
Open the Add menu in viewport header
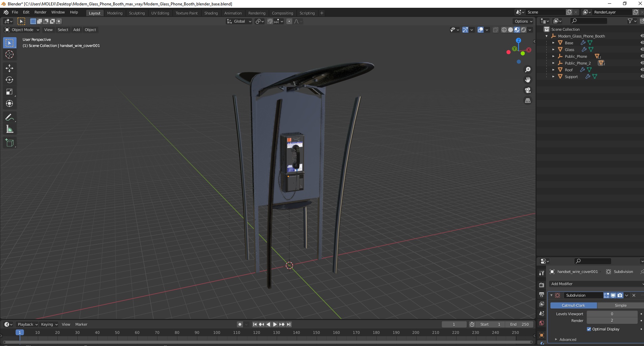click(x=77, y=30)
